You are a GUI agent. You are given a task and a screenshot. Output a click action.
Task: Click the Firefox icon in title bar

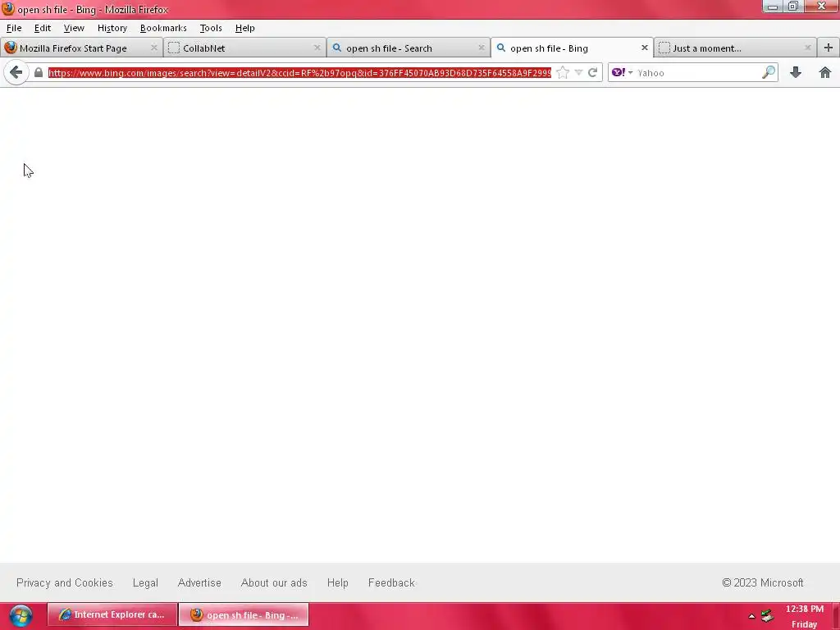pos(8,9)
